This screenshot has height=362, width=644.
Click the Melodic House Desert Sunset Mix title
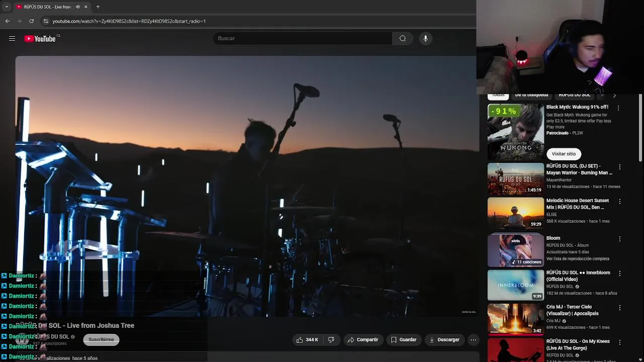click(578, 204)
